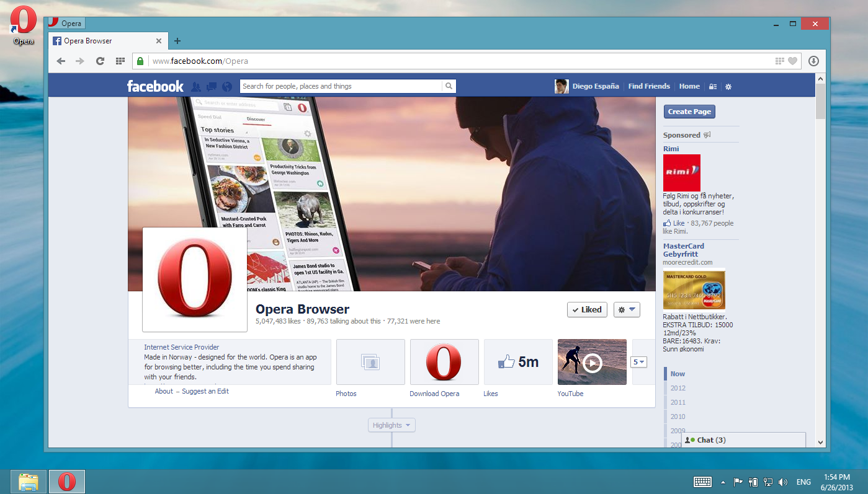Open account settings gear in Facebook bar
This screenshot has height=494, width=868.
tap(728, 87)
